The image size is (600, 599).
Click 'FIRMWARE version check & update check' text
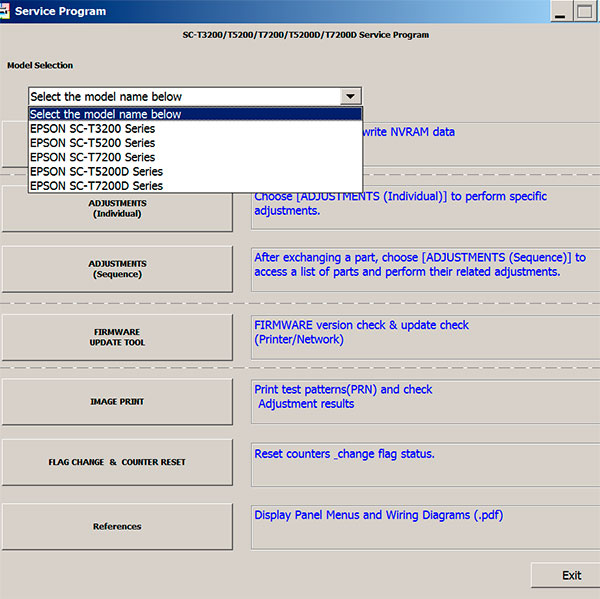[361, 325]
